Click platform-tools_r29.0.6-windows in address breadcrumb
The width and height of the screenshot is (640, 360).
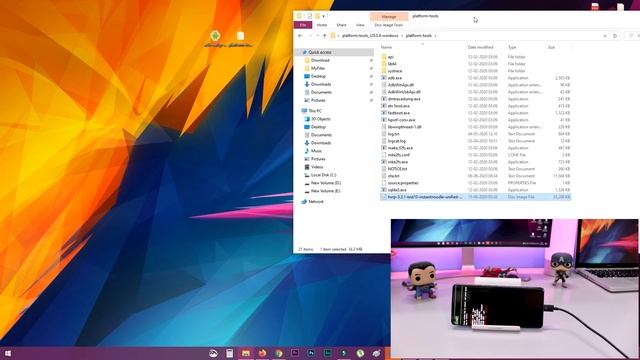(x=370, y=36)
